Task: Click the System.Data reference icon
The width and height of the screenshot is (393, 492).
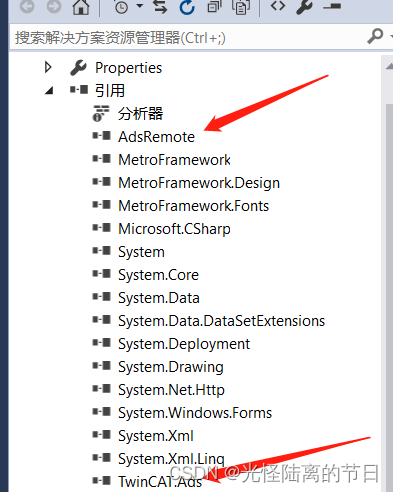Action: tap(102, 297)
